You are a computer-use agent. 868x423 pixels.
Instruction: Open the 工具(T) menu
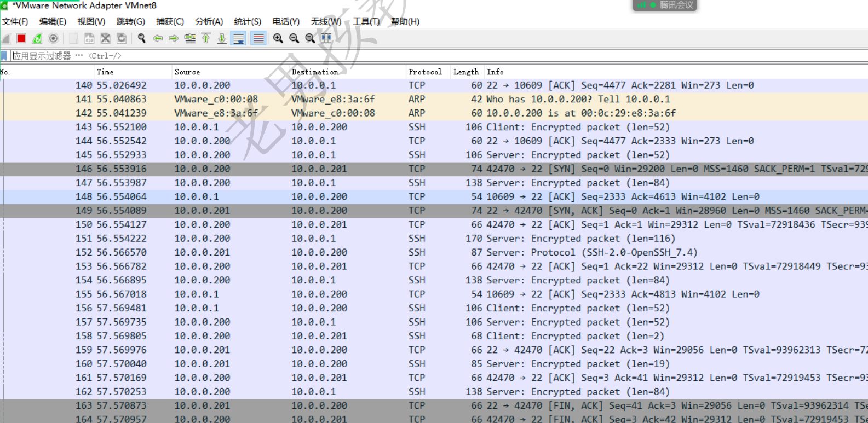(366, 21)
